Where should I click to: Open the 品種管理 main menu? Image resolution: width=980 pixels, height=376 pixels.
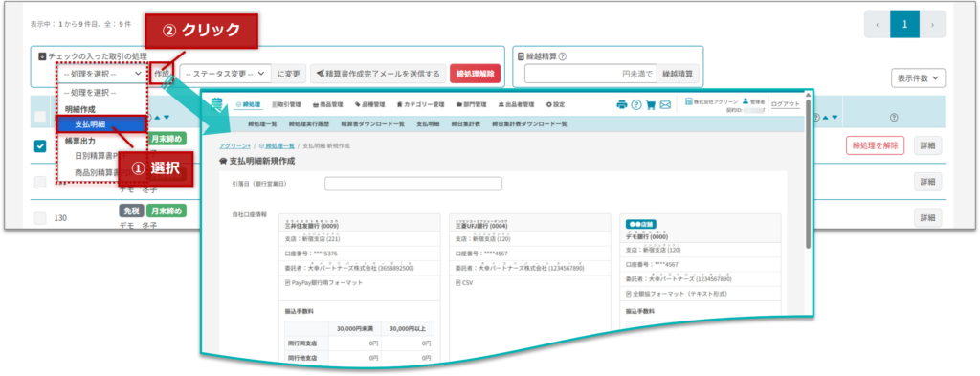pyautogui.click(x=369, y=104)
